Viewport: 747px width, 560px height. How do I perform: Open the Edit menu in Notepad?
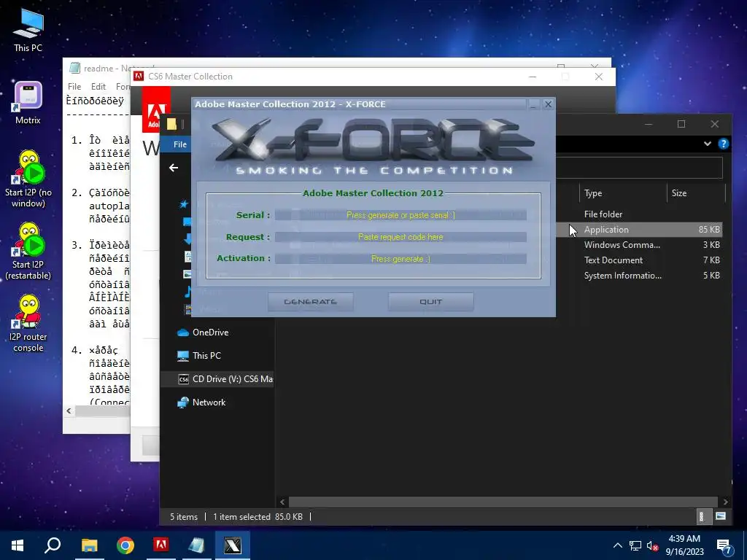98,86
